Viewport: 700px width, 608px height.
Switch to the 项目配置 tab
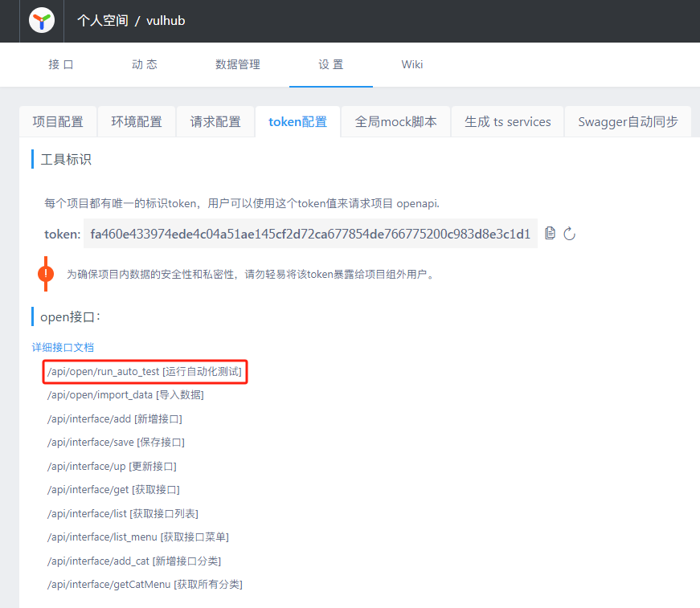point(58,122)
